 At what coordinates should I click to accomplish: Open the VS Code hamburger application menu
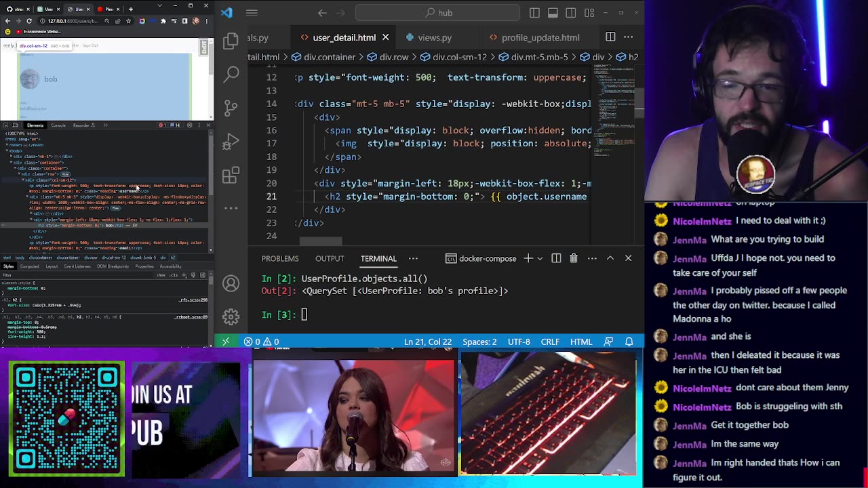(x=252, y=13)
